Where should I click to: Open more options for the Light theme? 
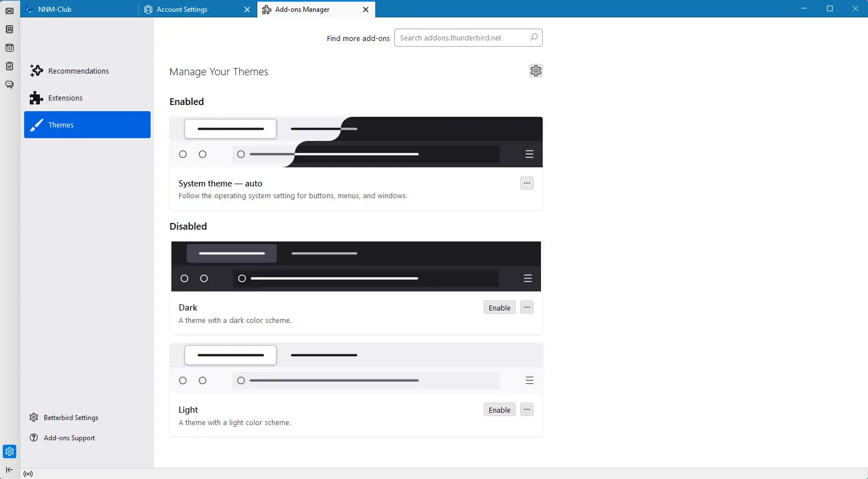click(527, 409)
